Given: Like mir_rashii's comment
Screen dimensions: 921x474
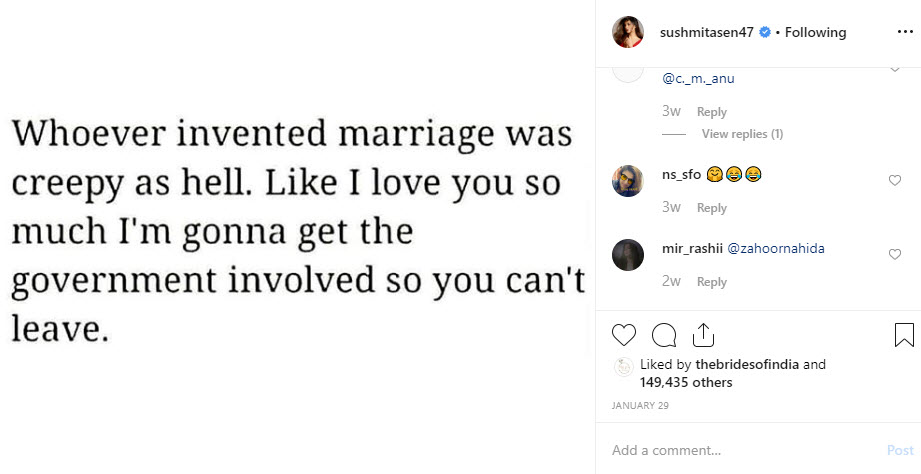Looking at the screenshot, I should click(895, 255).
